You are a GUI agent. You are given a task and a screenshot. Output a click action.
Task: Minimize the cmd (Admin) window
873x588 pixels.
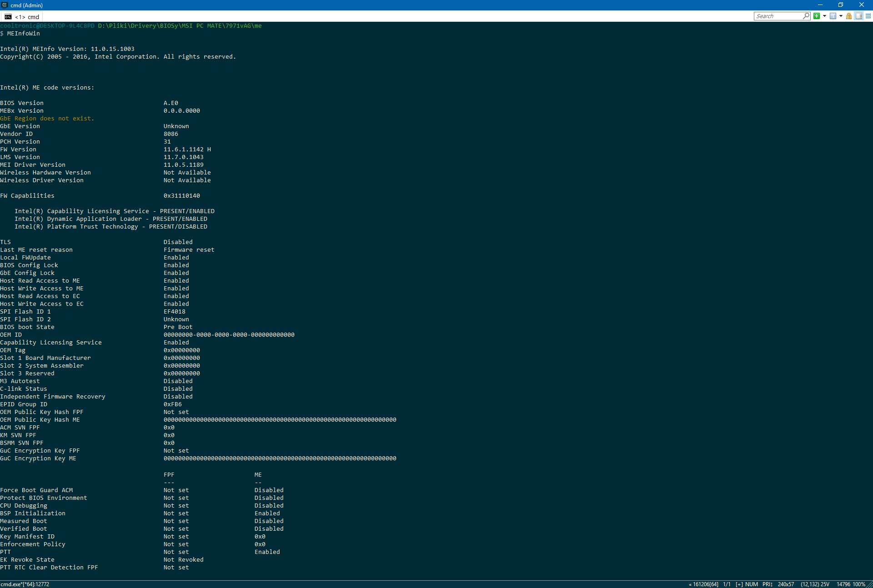(x=820, y=5)
